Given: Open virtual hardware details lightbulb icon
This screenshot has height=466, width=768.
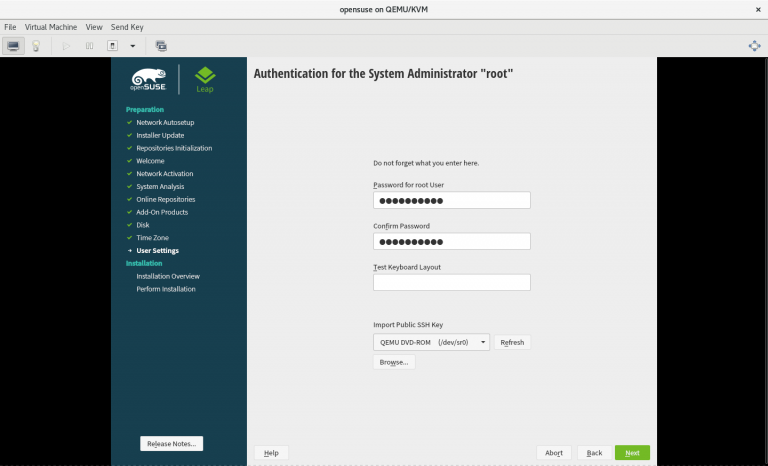Looking at the screenshot, I should click(36, 46).
